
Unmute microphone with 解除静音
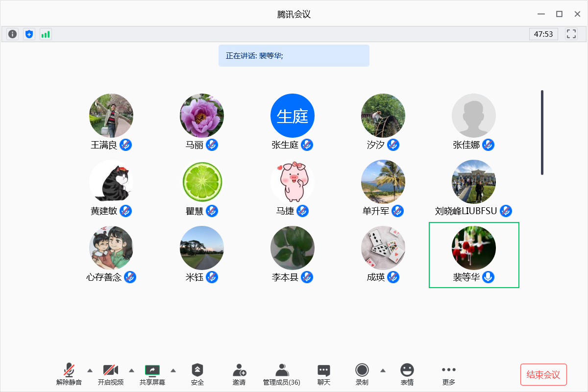click(x=69, y=375)
